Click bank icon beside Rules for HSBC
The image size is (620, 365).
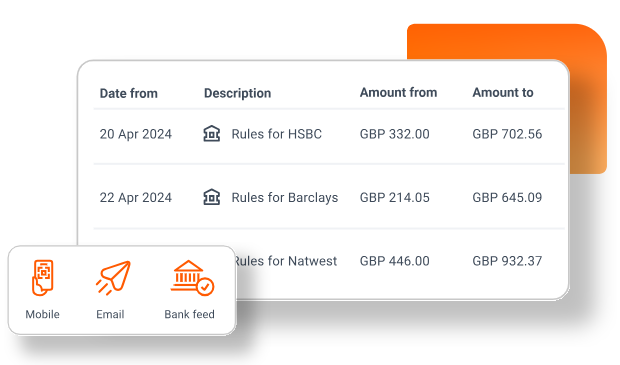212,134
